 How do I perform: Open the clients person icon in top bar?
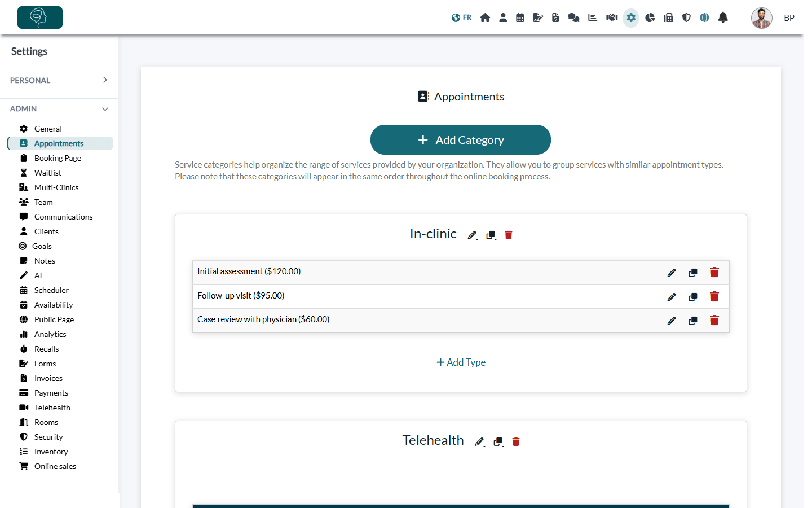point(503,17)
